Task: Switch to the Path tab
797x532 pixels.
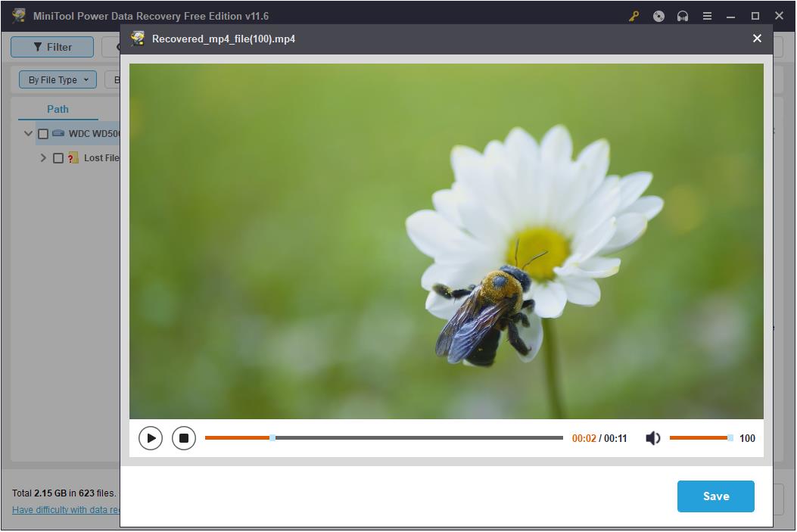Action: pos(58,109)
